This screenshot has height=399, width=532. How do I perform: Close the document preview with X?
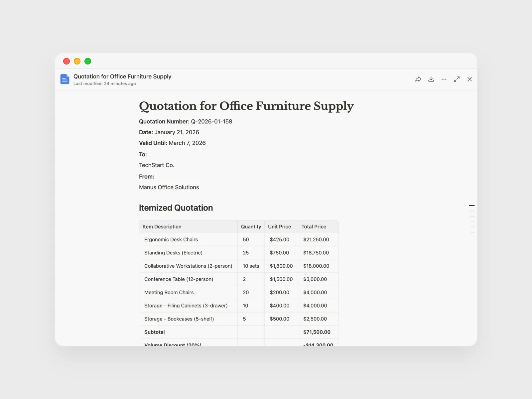point(469,79)
